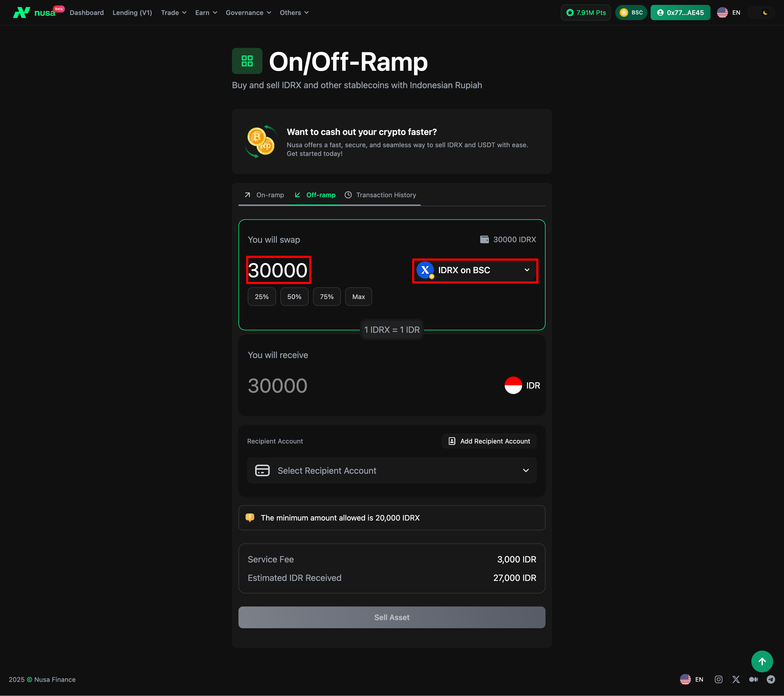Image resolution: width=784 pixels, height=696 pixels.
Task: Click the scroll-to-top arrow button
Action: click(x=762, y=661)
